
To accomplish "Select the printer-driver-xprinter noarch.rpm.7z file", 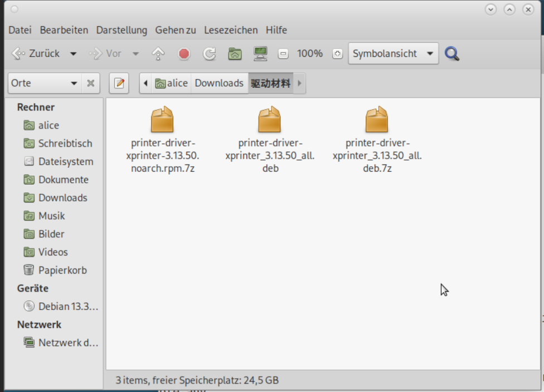I will 162,139.
